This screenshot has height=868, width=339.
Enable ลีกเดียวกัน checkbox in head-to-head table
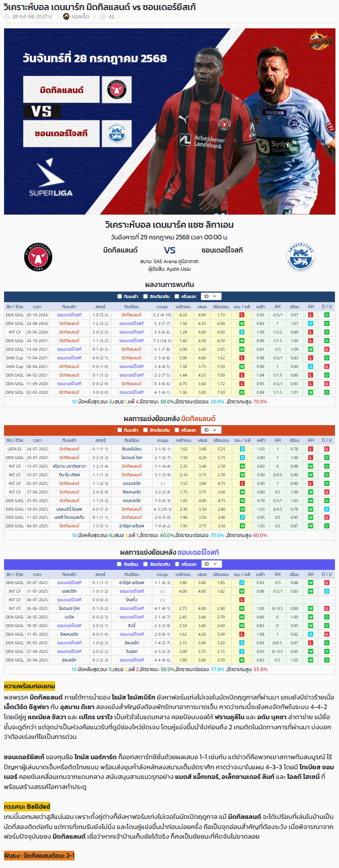tap(145, 297)
